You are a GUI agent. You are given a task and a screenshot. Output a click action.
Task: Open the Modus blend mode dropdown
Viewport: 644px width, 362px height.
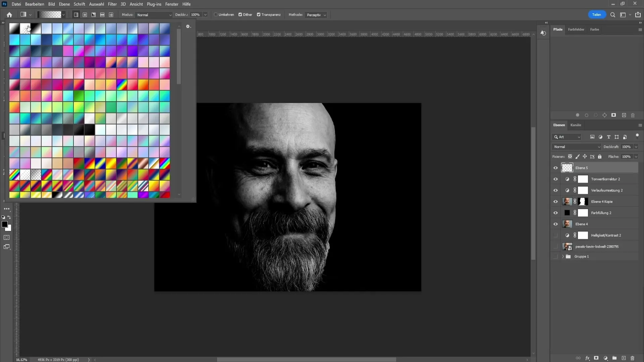click(x=154, y=15)
